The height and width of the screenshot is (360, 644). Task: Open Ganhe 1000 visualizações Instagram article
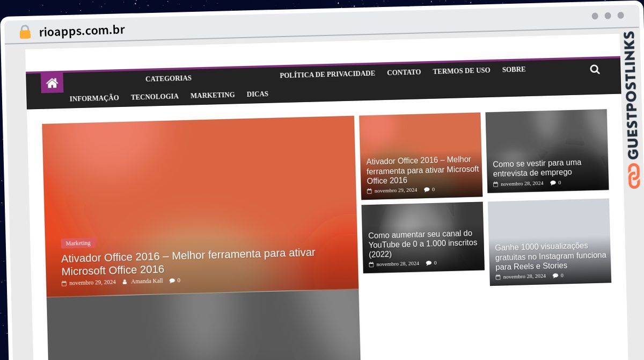pyautogui.click(x=551, y=256)
